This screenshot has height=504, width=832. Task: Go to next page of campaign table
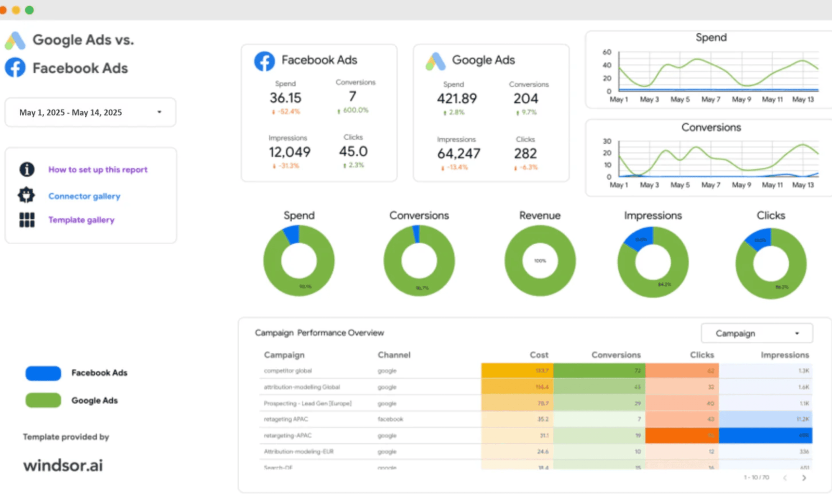[804, 478]
